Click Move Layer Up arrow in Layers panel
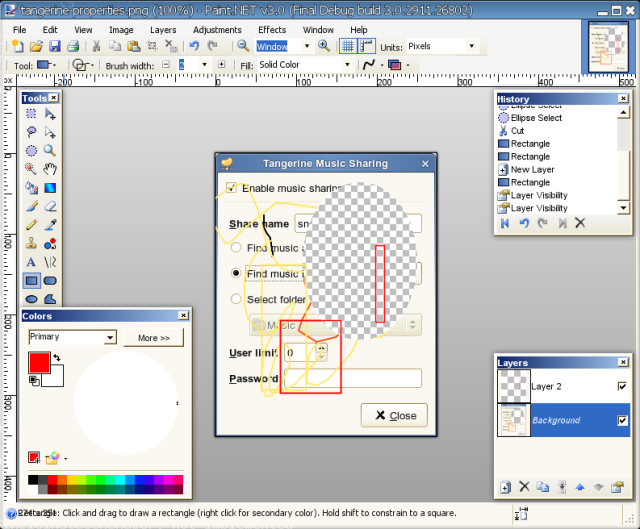 tap(580, 487)
